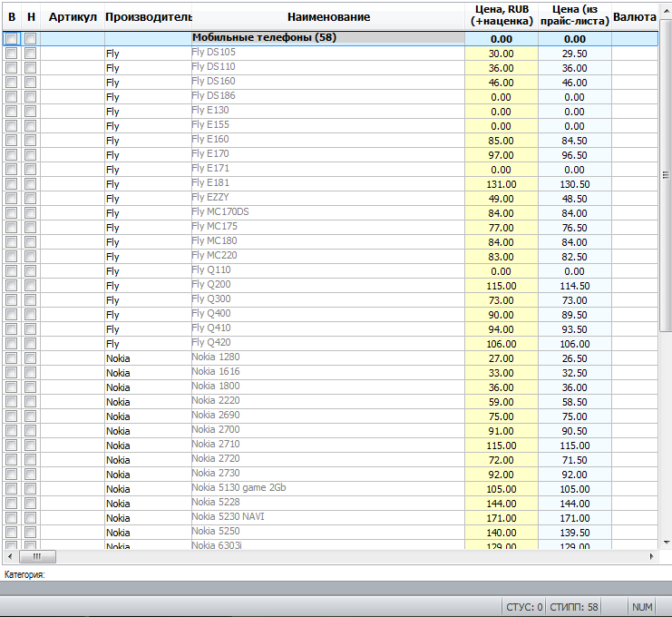Select the Nokia 5250 name cell

coord(328,532)
